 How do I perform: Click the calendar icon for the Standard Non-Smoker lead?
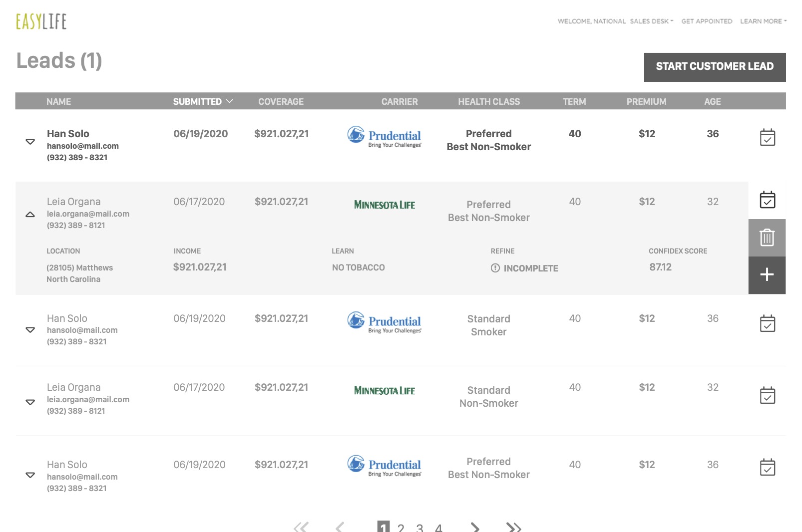(767, 395)
